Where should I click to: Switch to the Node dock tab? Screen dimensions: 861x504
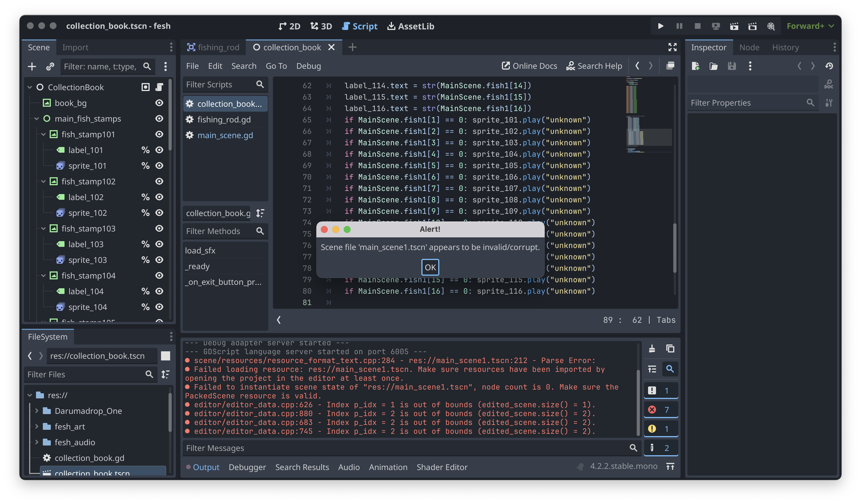(x=749, y=47)
